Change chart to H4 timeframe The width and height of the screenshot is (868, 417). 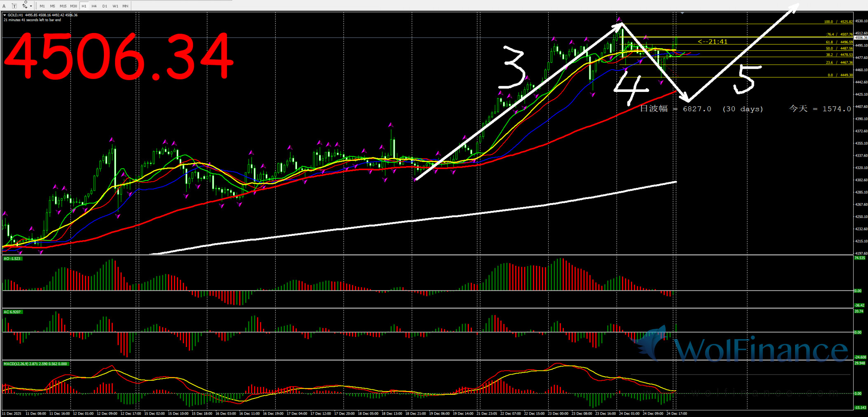coord(94,6)
